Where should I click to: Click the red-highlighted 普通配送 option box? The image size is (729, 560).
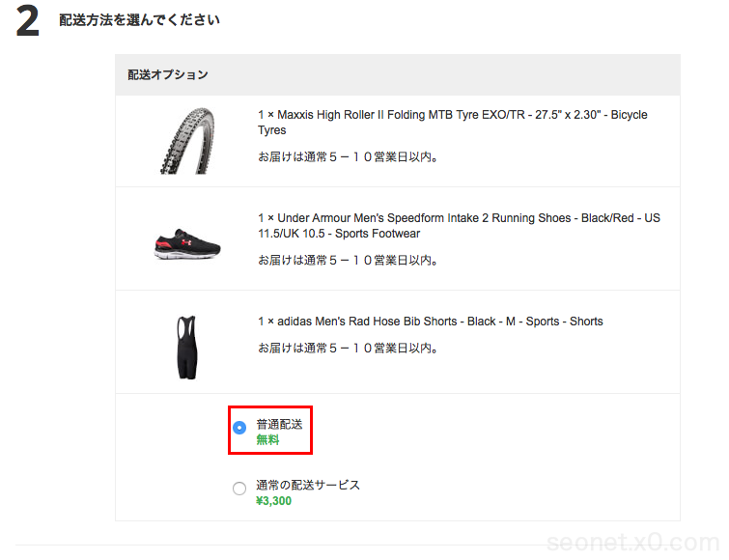click(270, 431)
